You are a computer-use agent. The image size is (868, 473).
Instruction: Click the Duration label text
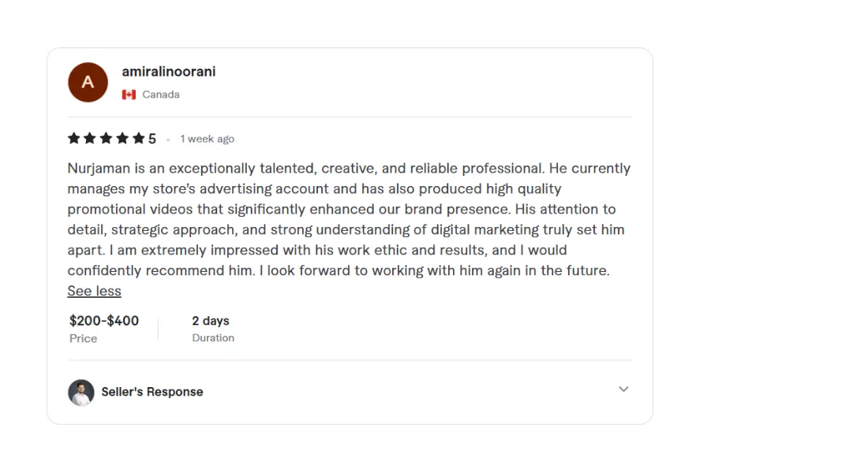pos(213,337)
